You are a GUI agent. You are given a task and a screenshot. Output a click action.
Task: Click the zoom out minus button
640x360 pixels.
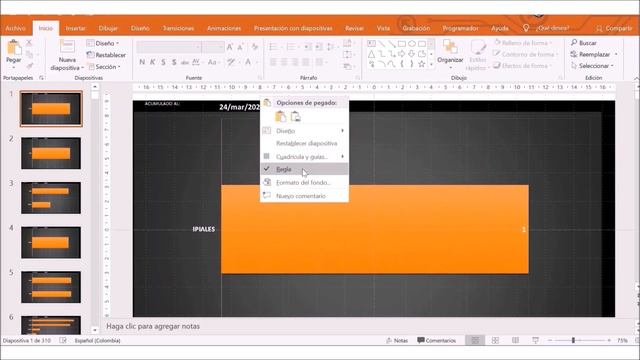coord(550,340)
